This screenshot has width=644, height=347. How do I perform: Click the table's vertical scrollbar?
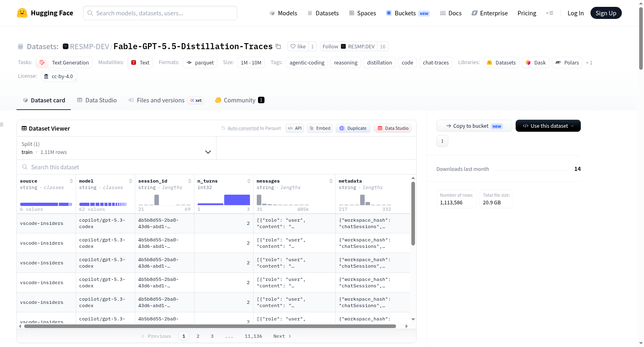click(413, 214)
